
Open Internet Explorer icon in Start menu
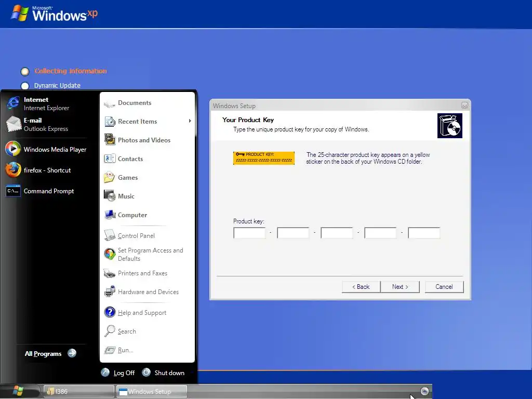(13, 103)
